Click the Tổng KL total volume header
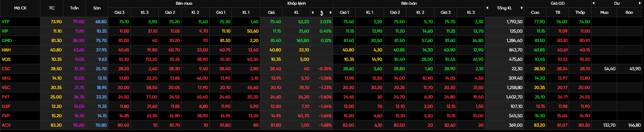The height and width of the screenshot is (132, 644). 504,8
